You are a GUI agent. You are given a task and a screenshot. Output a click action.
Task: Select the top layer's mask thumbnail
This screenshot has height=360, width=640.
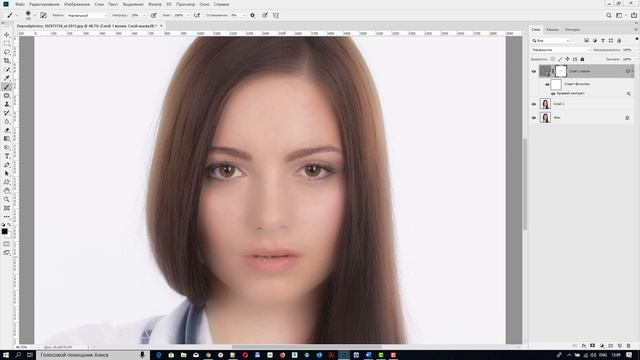(561, 71)
